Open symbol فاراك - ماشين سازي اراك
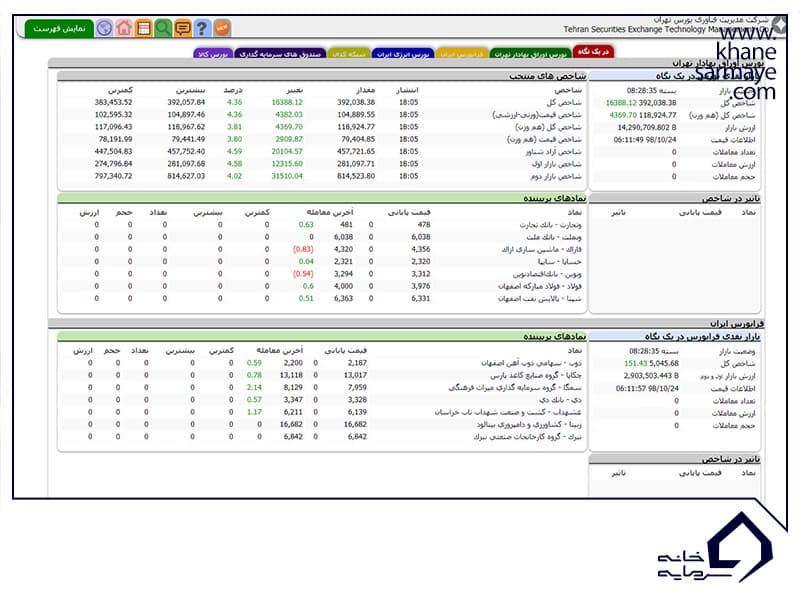Screen dimensions: 800x600 click(x=541, y=249)
